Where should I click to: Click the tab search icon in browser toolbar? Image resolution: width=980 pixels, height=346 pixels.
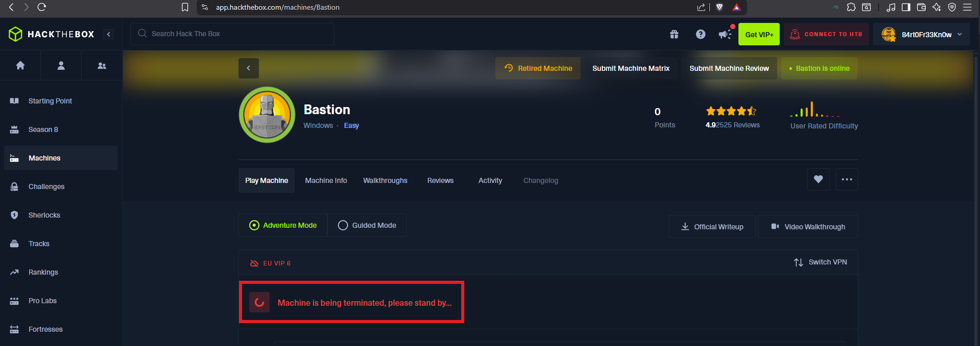point(866,7)
